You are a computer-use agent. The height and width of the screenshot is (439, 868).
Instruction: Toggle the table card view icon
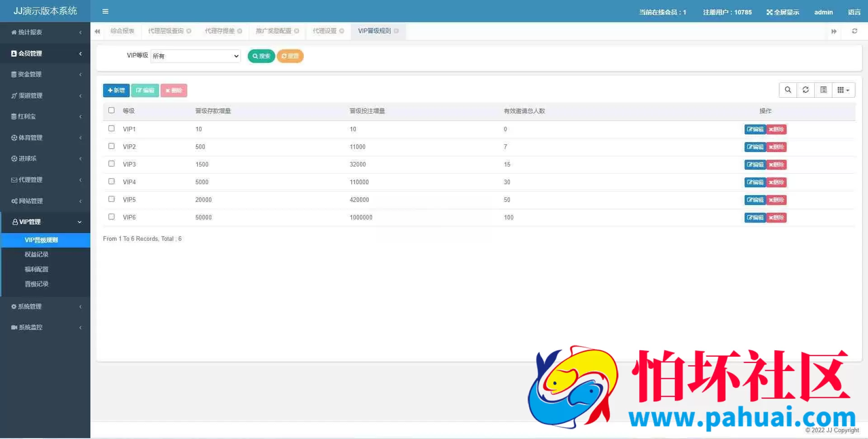coord(824,90)
